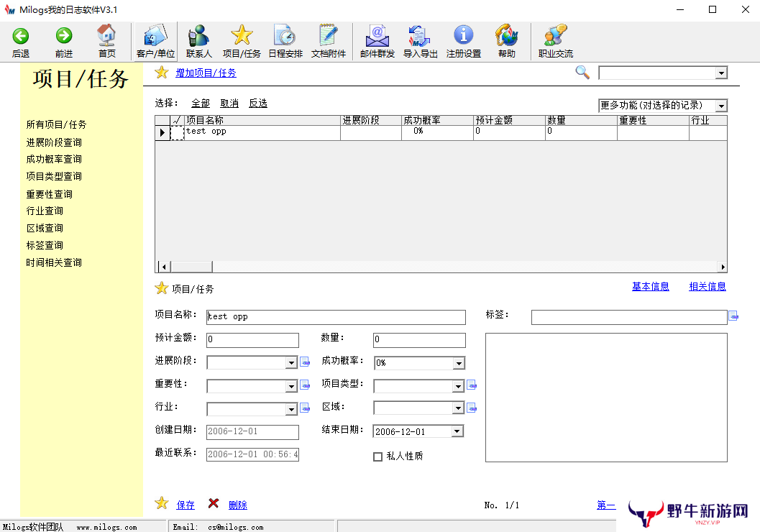Click the 数量 input field
Viewport: 760px width, 532px height.
pyautogui.click(x=419, y=339)
